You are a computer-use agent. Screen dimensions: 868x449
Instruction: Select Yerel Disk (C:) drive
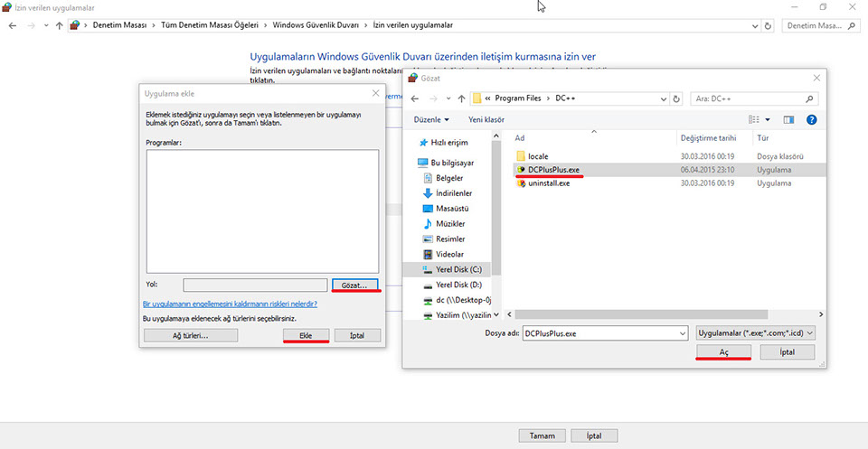pos(459,269)
